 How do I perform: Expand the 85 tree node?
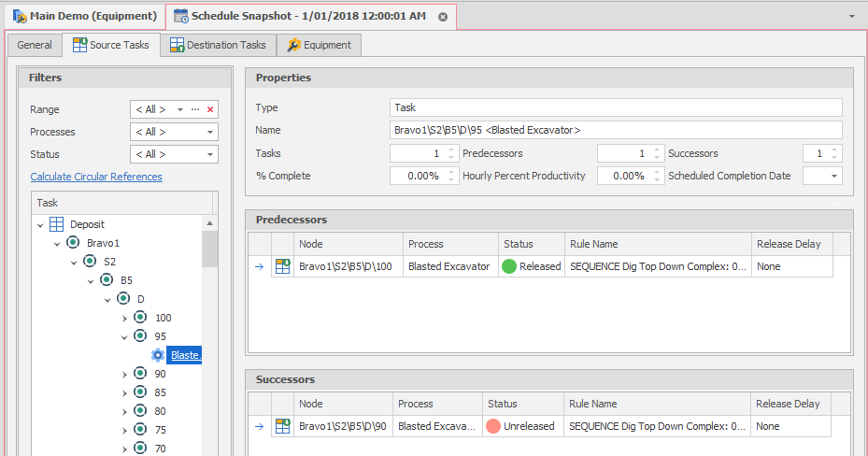[x=124, y=393]
